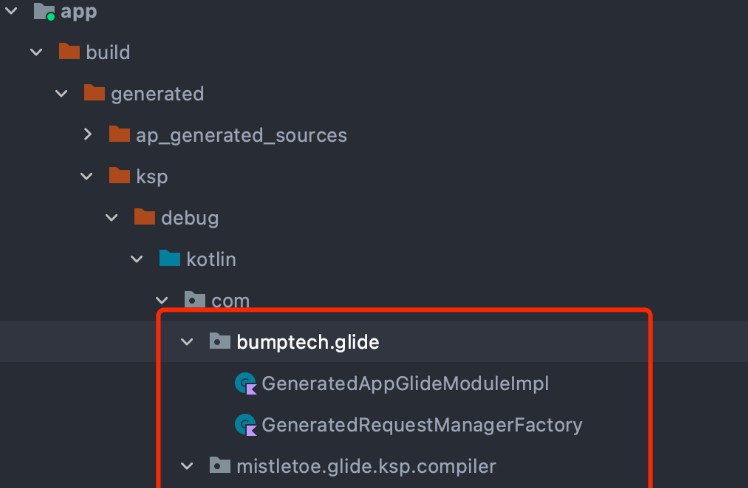Click the ap_generated_sources folder icon
Screen dimensions: 748x488
[x=119, y=134]
